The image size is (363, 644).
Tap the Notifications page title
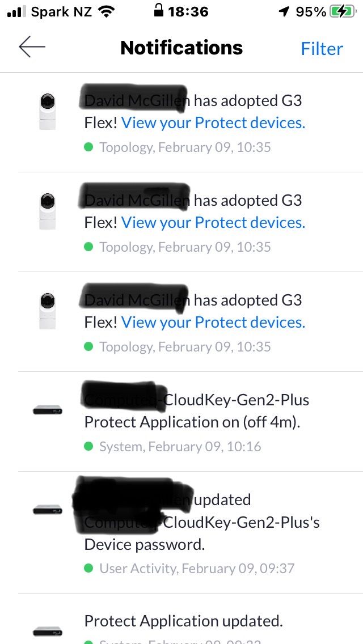click(x=181, y=48)
